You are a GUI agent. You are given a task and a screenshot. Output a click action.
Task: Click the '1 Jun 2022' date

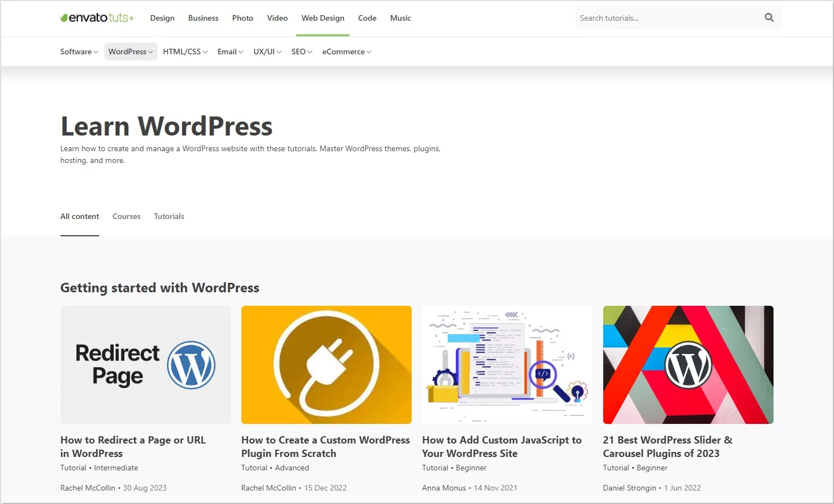point(682,488)
